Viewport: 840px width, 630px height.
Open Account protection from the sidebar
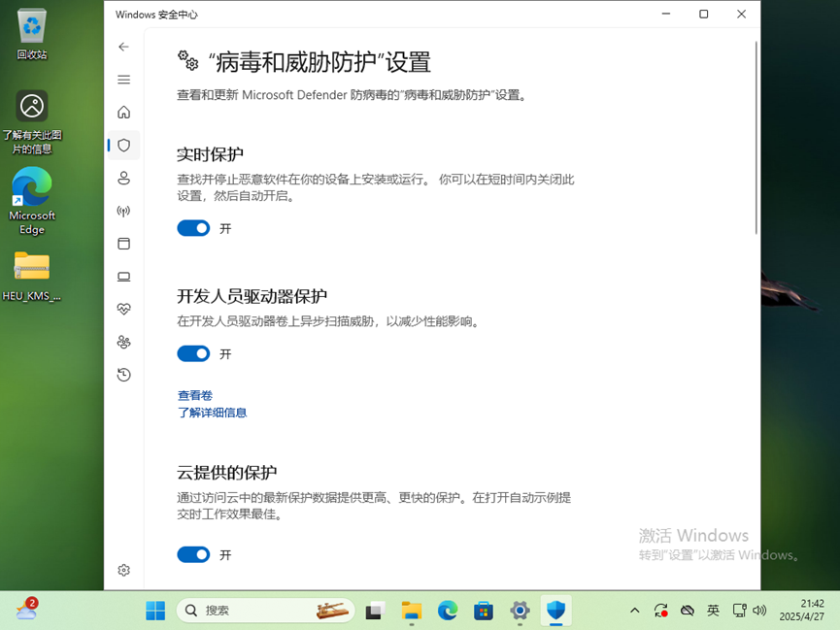tap(123, 179)
